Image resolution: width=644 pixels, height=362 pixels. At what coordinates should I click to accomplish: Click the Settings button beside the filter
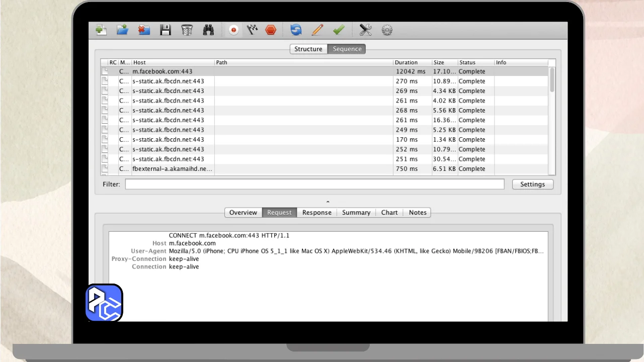(x=532, y=184)
